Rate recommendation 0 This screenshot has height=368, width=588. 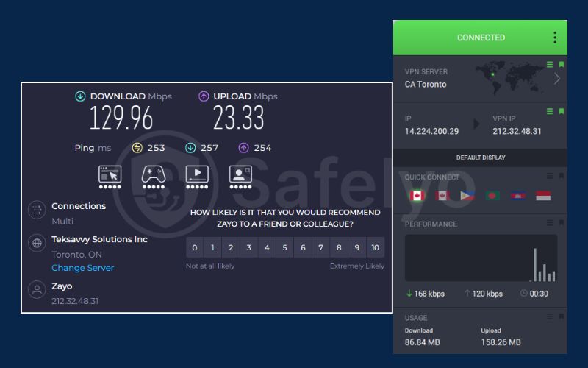point(195,247)
